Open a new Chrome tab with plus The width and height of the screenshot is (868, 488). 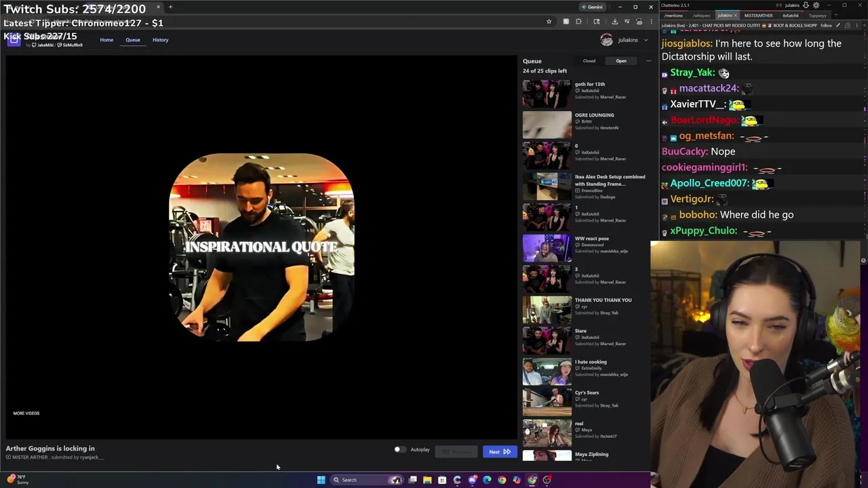pos(170,7)
